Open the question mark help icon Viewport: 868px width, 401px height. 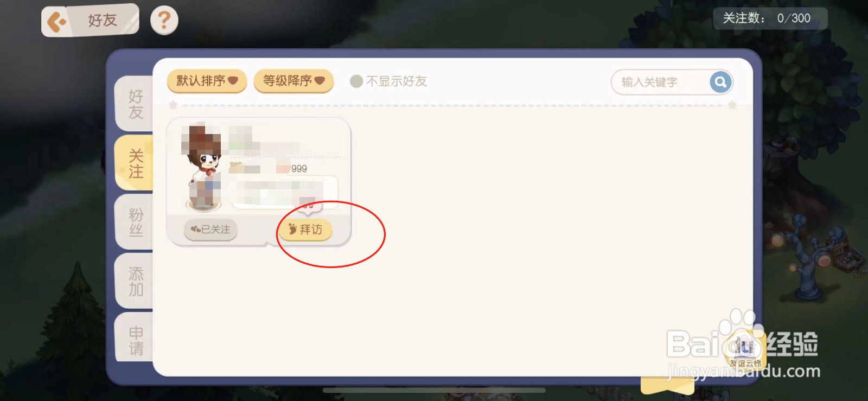click(x=164, y=21)
